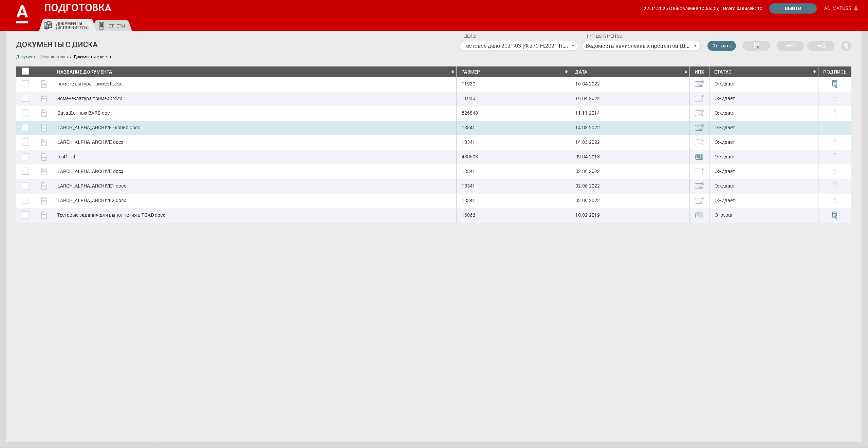The image size is (868, 448).
Task: Open the Тип документа dropdown
Action: point(641,46)
